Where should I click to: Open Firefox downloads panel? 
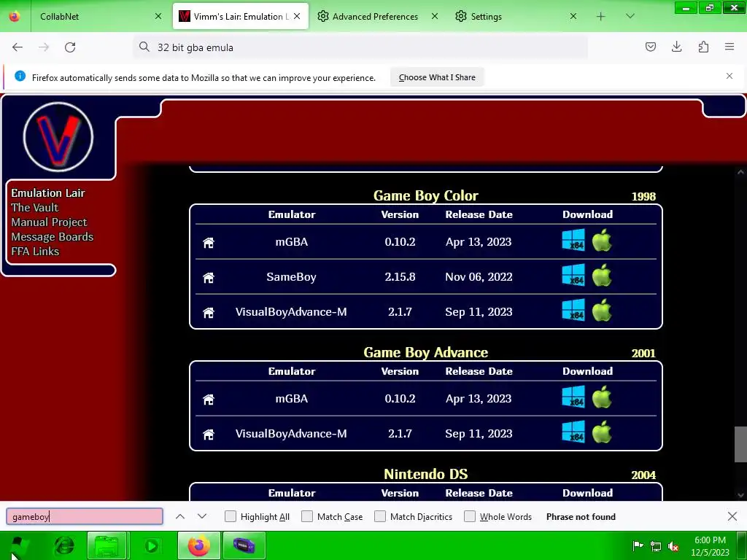tap(676, 47)
